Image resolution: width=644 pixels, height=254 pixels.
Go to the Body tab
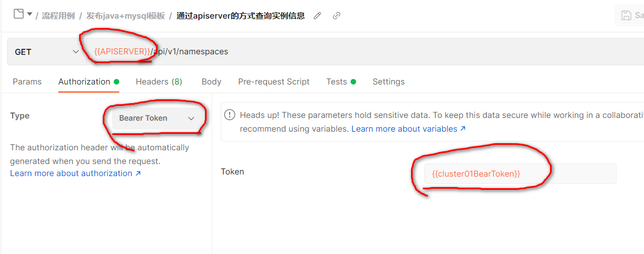(211, 82)
